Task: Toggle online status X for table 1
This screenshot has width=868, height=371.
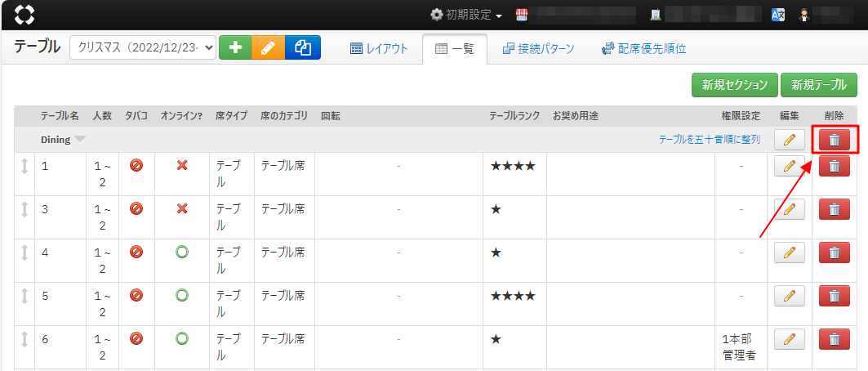Action: point(182,166)
